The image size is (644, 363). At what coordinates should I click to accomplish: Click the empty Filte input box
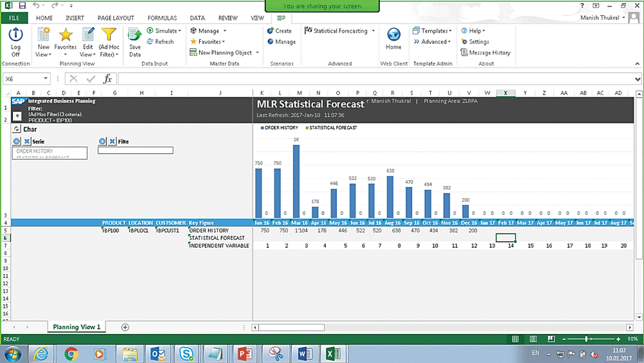click(x=135, y=151)
